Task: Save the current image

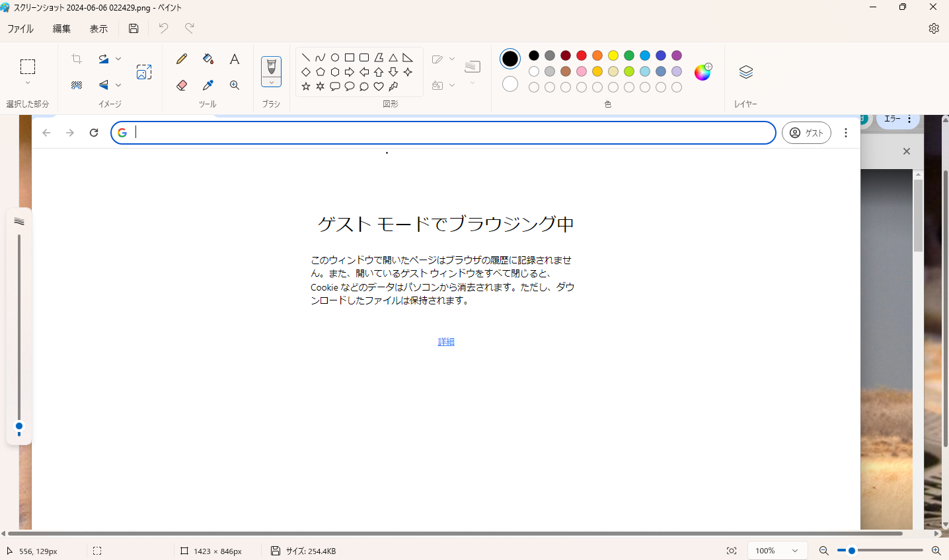Action: (133, 28)
